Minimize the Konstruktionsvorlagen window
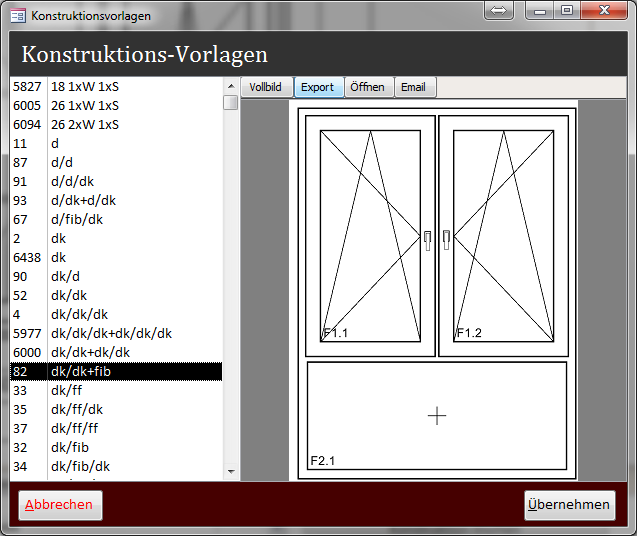Image resolution: width=637 pixels, height=536 pixels. (x=540, y=10)
